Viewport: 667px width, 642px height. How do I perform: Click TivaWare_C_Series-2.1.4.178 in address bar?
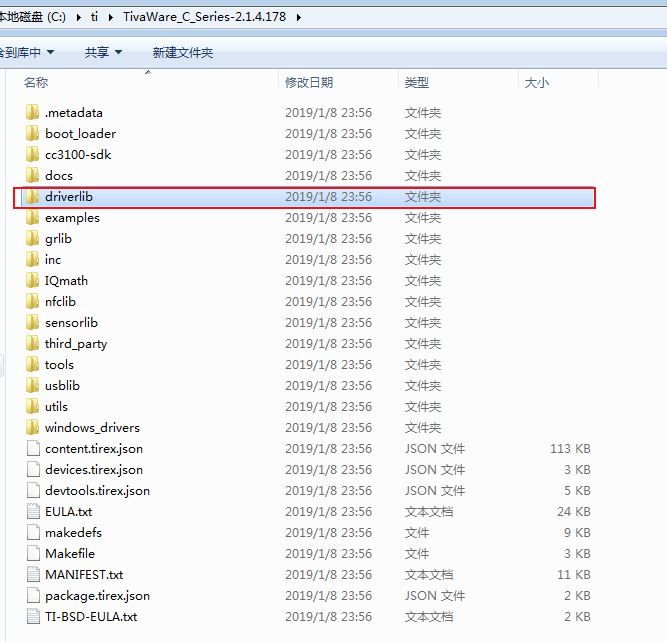pos(204,17)
